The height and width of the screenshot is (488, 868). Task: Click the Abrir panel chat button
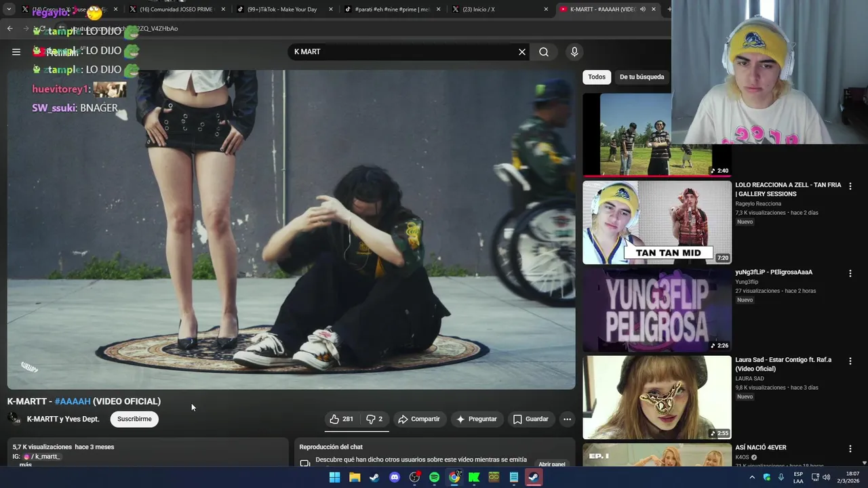click(x=552, y=464)
